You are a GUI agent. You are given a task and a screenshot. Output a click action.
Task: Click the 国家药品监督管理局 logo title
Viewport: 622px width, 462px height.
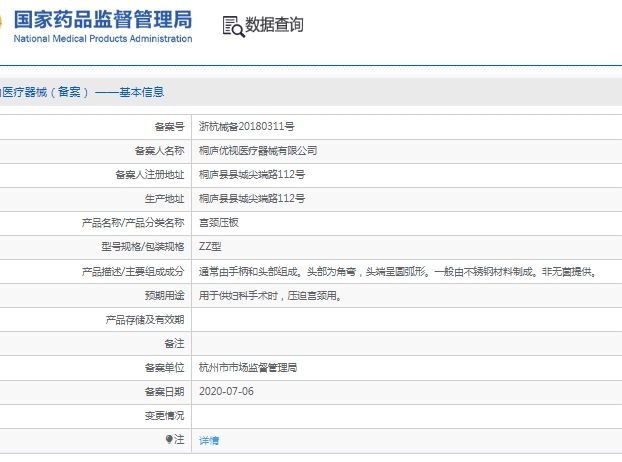click(103, 20)
